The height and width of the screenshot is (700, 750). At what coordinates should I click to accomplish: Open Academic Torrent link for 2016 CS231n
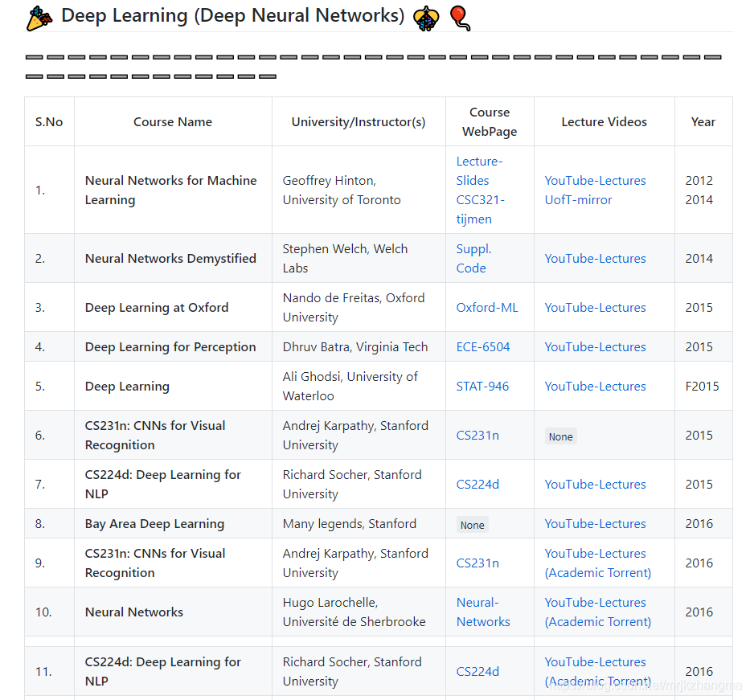pyautogui.click(x=598, y=573)
